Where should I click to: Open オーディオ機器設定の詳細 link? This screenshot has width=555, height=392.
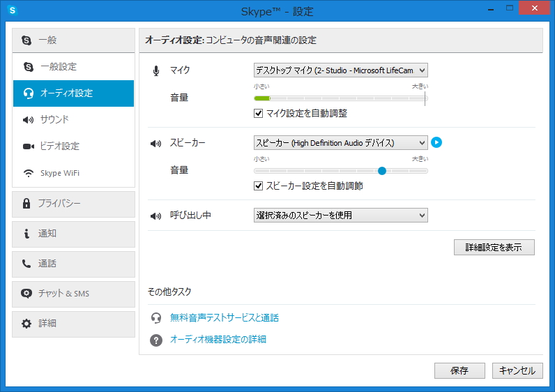pos(218,339)
